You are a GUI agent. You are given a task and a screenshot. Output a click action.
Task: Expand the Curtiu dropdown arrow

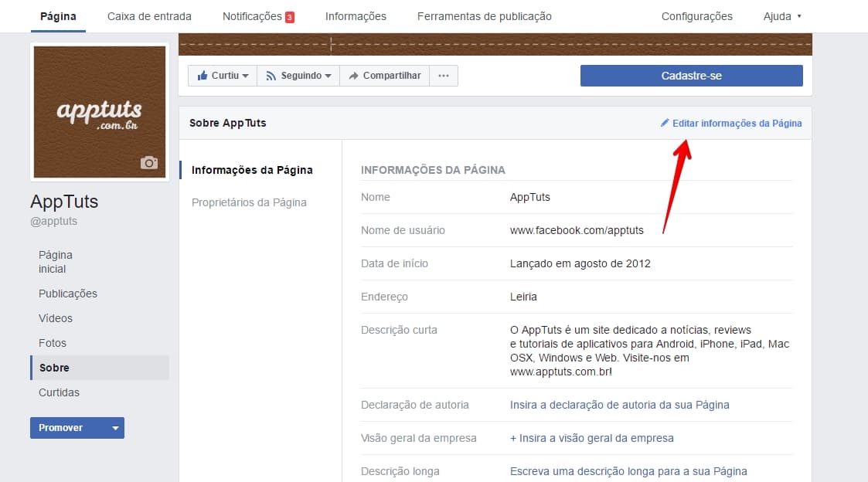245,76
